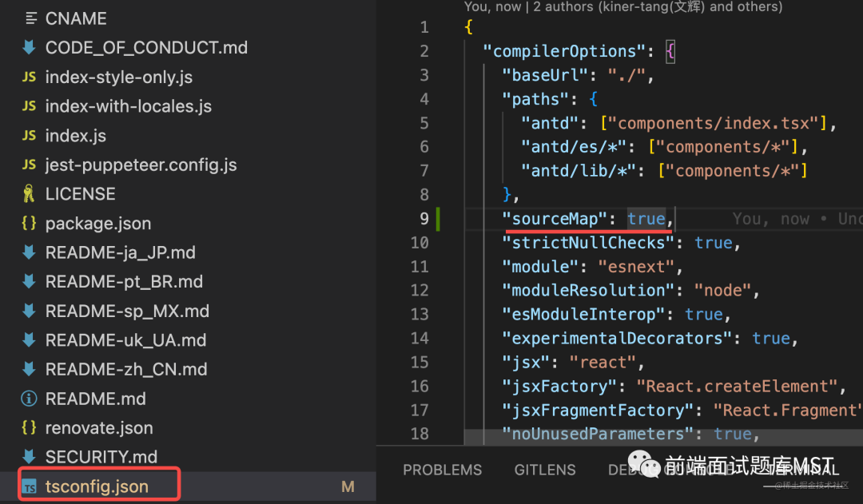Click the LICENSE key icon

(x=29, y=193)
